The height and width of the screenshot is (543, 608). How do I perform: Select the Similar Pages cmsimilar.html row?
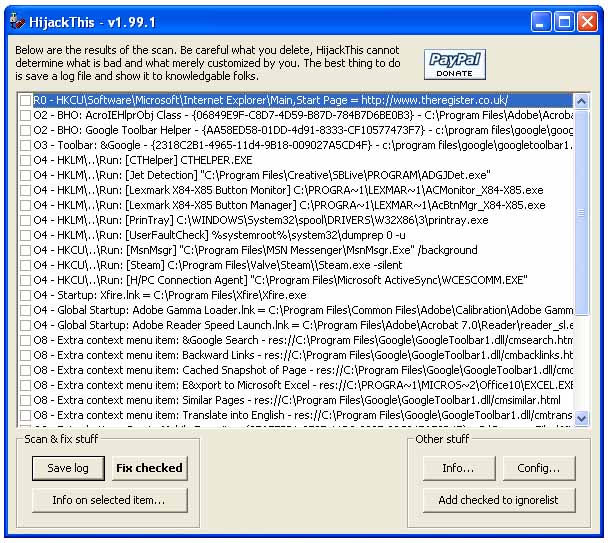click(x=297, y=400)
